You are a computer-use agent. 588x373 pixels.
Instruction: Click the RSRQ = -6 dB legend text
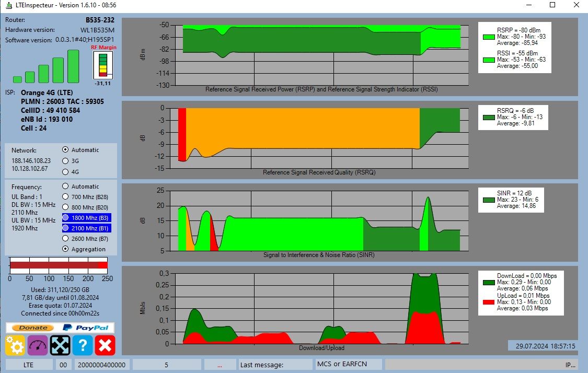tap(515, 111)
